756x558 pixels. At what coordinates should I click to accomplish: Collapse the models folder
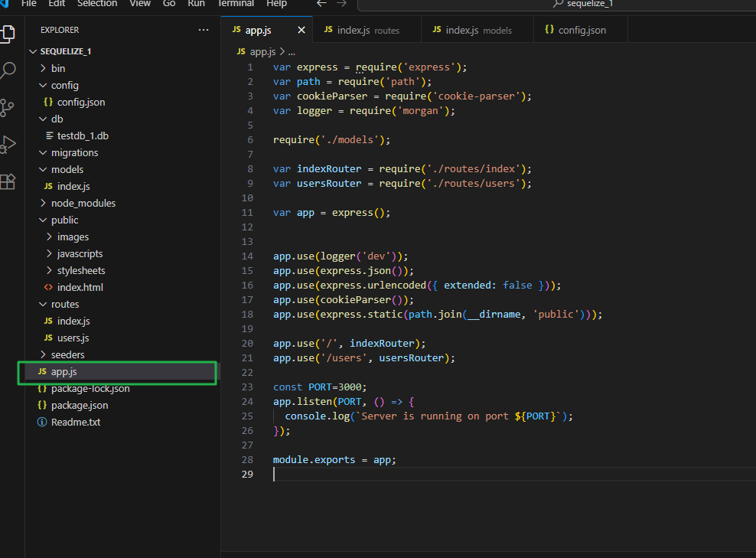[43, 169]
